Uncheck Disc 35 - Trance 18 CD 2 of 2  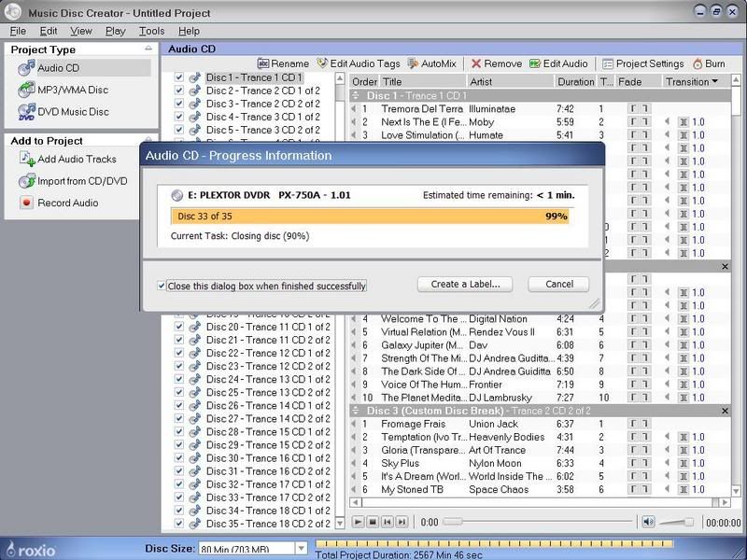178,524
